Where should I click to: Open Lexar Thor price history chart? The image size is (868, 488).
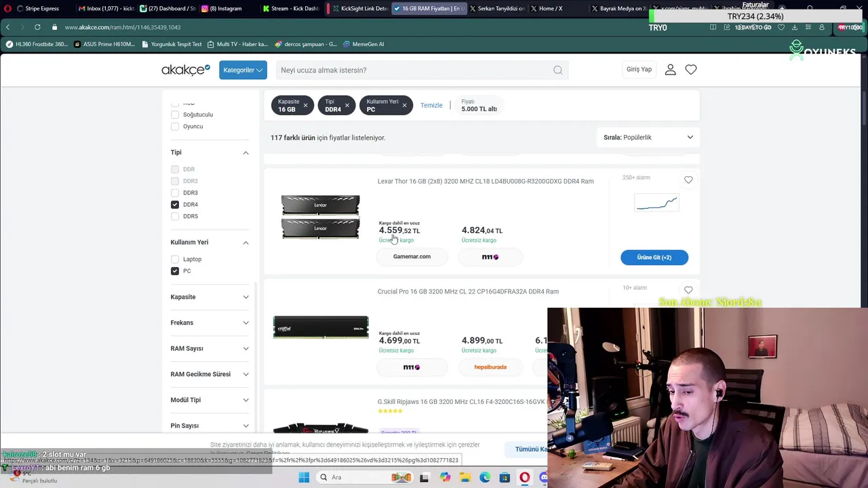(x=656, y=203)
